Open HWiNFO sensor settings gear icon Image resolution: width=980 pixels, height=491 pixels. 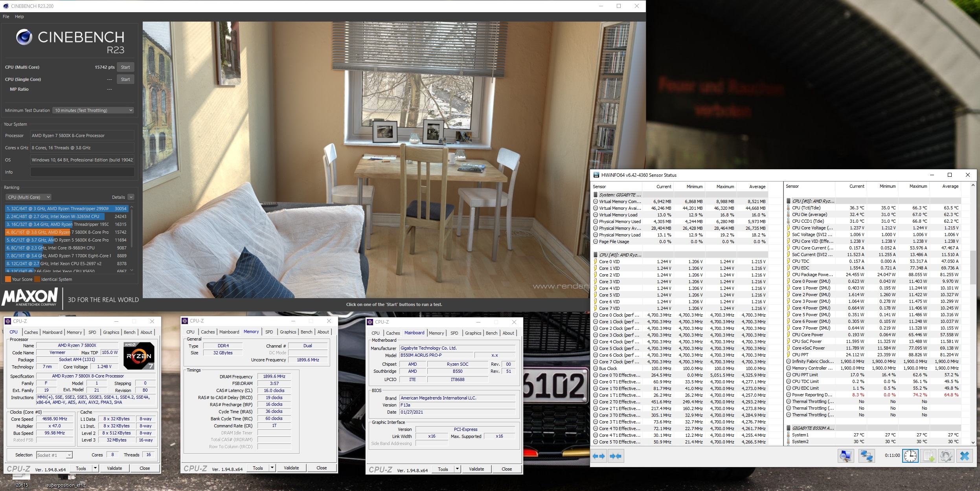point(946,456)
